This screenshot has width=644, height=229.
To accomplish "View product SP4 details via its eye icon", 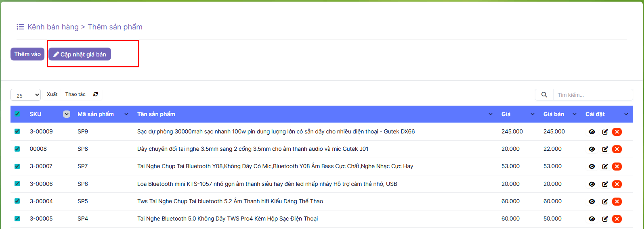I will point(592,219).
